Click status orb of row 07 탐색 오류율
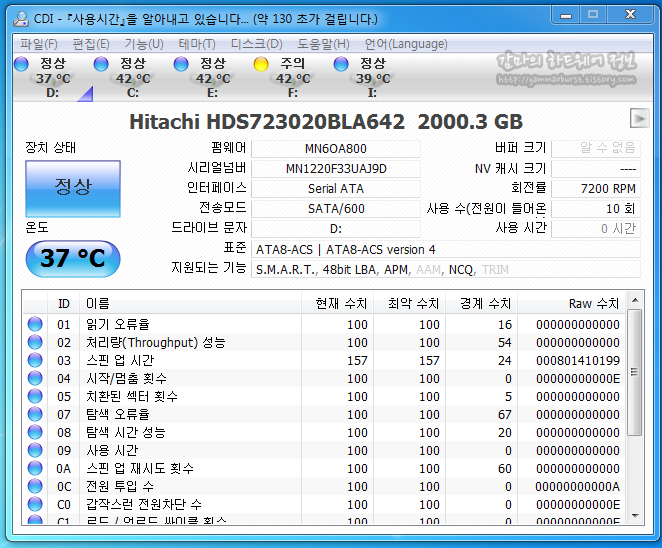The image size is (662, 548). pos(35,414)
